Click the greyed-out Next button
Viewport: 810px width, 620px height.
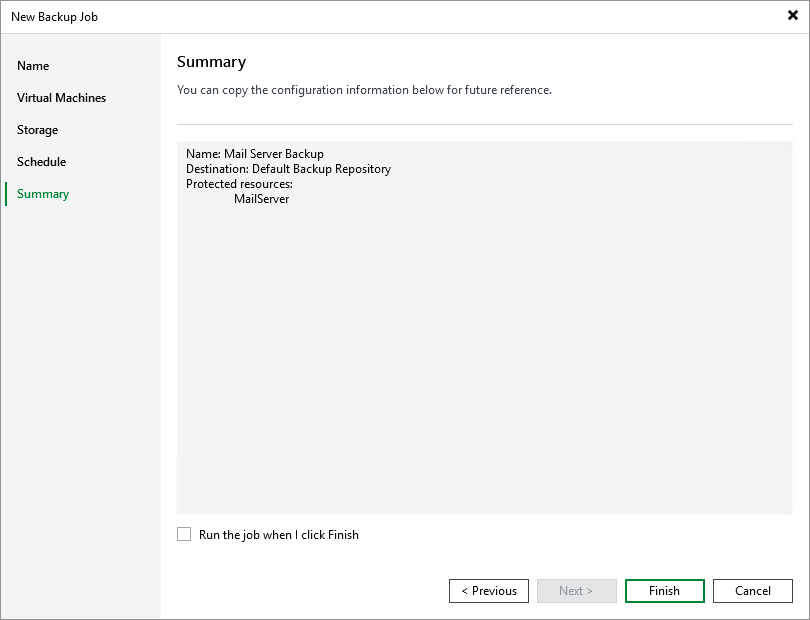[576, 591]
